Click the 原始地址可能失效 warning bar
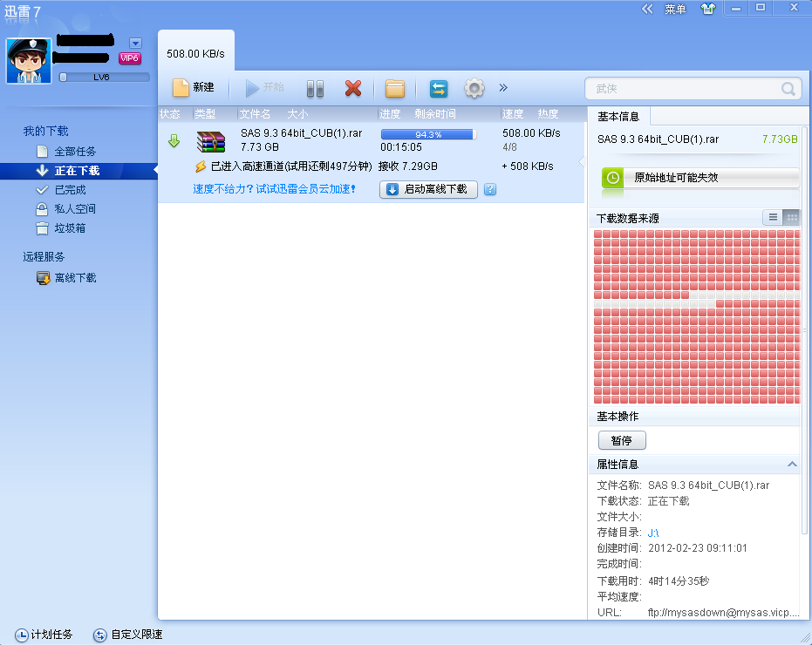812x645 pixels. click(x=700, y=178)
